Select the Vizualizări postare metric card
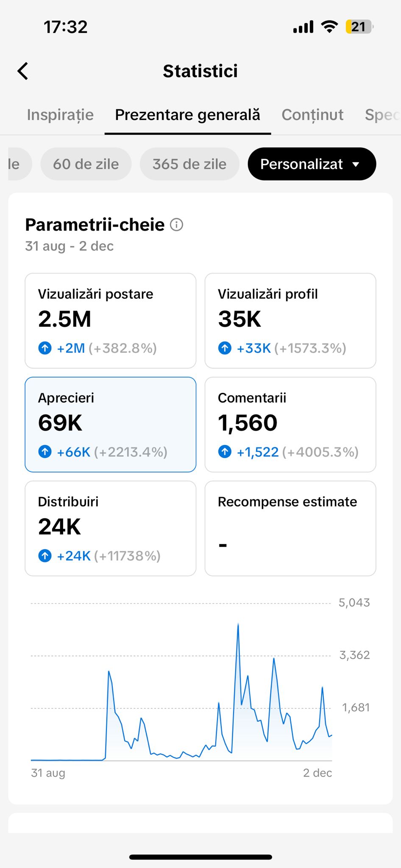The width and height of the screenshot is (401, 868). click(x=110, y=320)
